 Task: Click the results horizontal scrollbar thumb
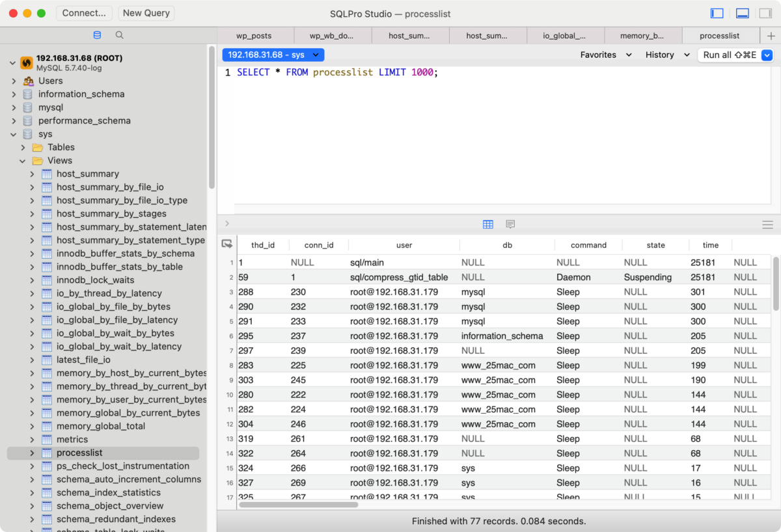(298, 504)
